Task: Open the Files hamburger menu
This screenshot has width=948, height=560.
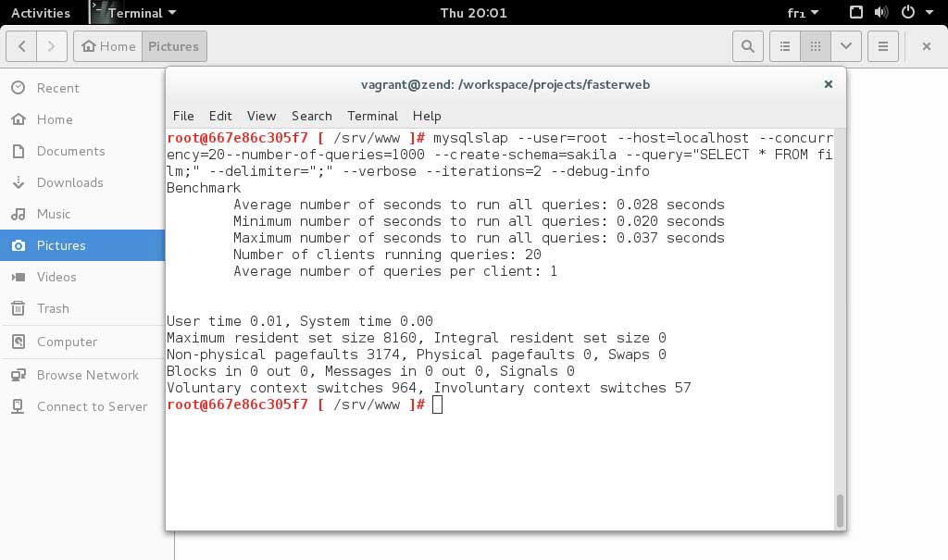Action: click(x=882, y=46)
